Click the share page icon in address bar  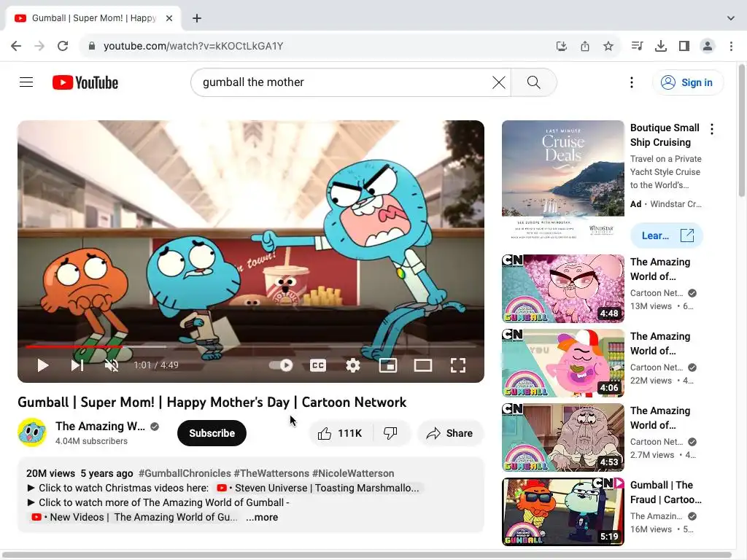coord(585,46)
